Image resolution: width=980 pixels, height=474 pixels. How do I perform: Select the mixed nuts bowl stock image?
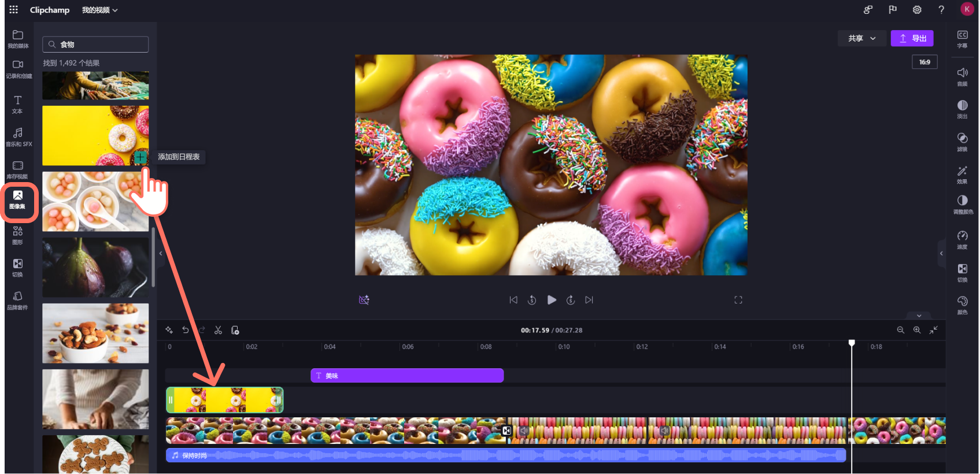point(95,333)
